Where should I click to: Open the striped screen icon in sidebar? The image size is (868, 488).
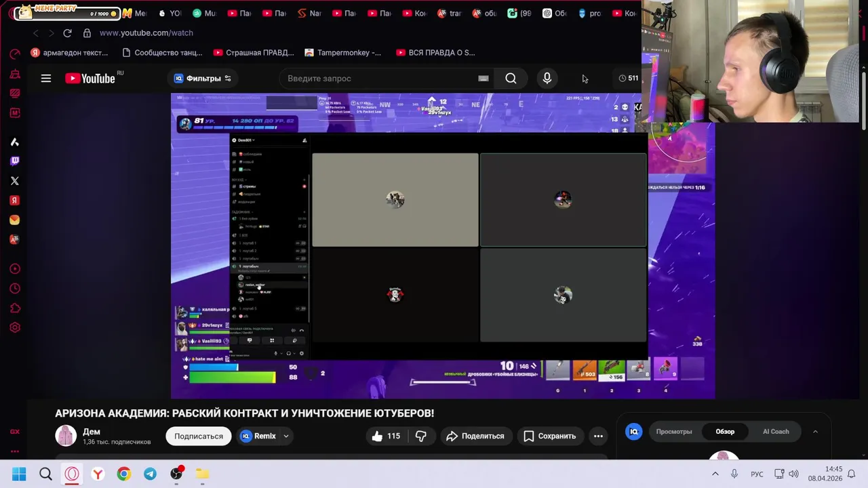point(15,94)
